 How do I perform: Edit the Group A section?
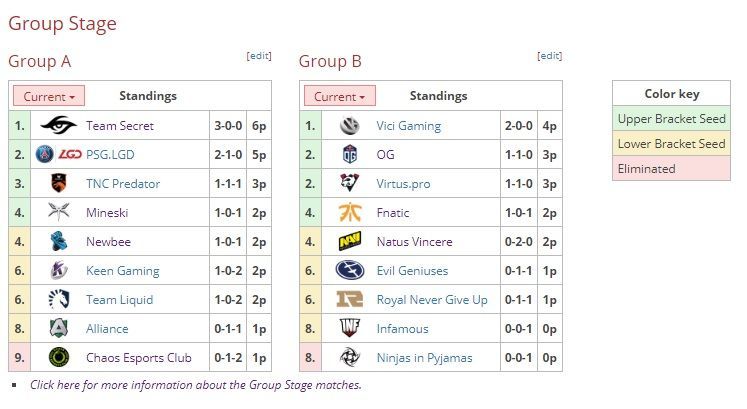[259, 56]
